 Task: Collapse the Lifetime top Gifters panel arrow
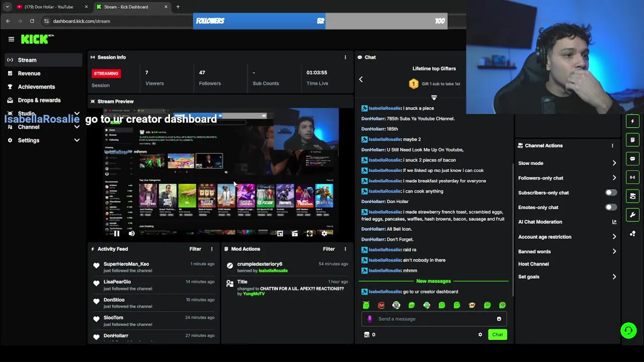tap(434, 97)
